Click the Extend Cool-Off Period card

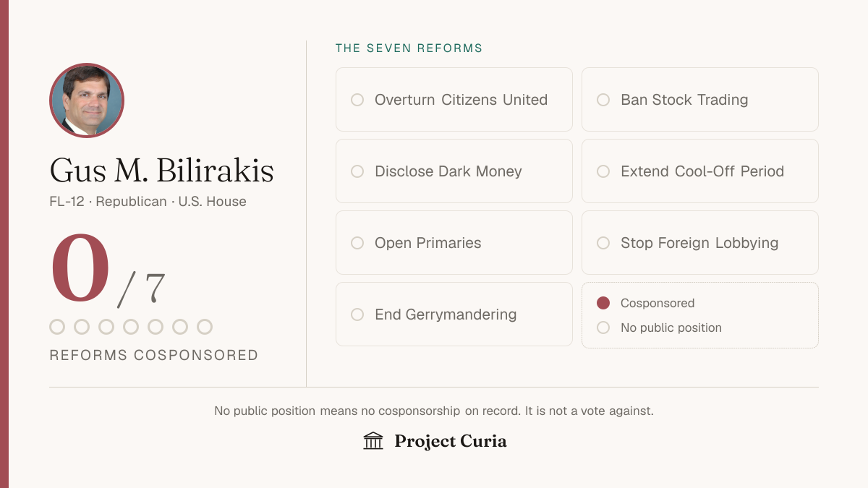coord(700,171)
